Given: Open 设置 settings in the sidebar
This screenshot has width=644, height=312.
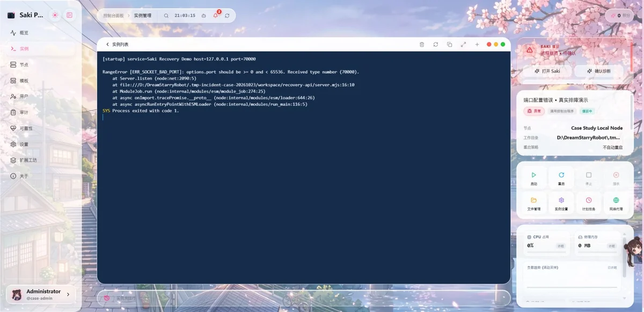Looking at the screenshot, I should point(41,144).
